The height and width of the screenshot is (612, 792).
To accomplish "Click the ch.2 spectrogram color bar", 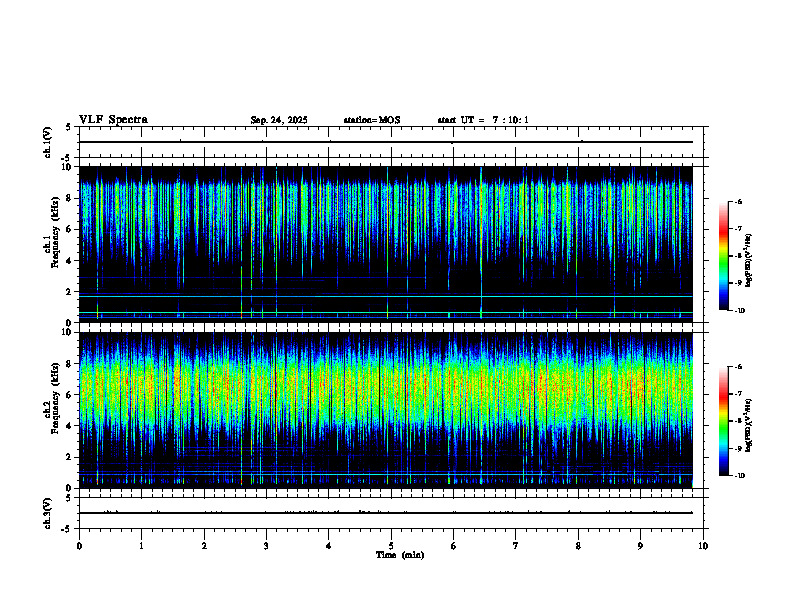I will (724, 421).
